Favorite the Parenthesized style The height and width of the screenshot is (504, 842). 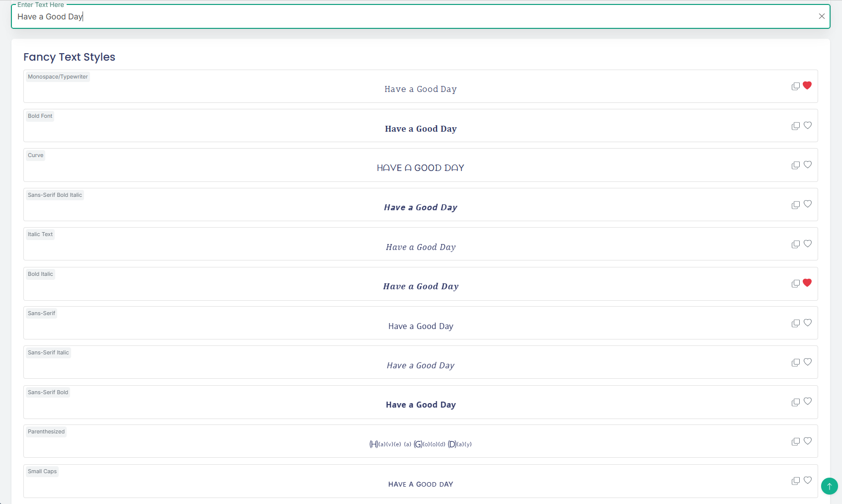(x=807, y=440)
